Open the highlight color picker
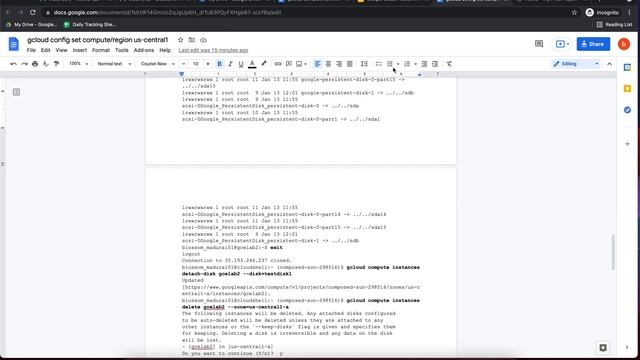The height and width of the screenshot is (360, 640). [264, 64]
